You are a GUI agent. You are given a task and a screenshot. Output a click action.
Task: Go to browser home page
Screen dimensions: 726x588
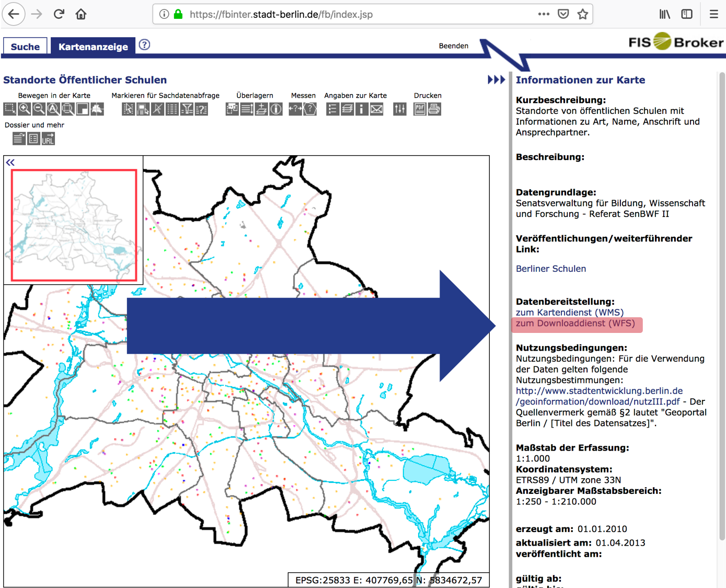[x=81, y=14]
